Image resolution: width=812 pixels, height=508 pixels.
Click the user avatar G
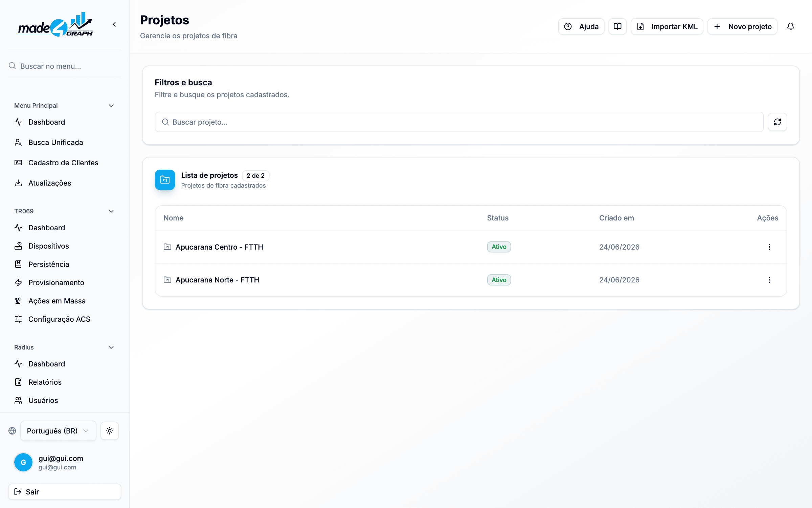(x=23, y=462)
